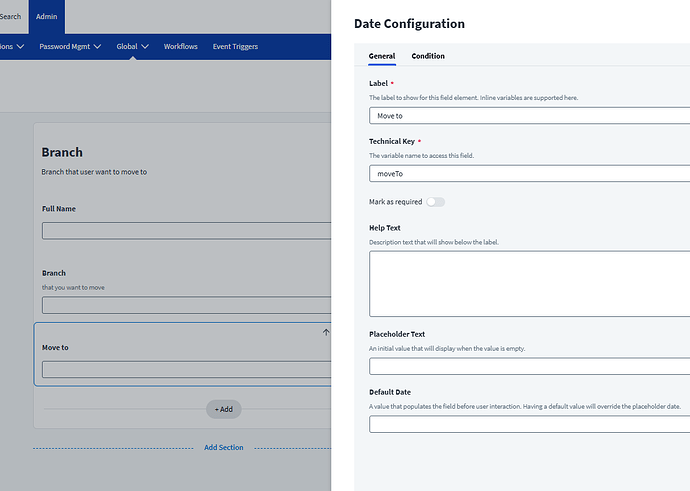Click the move-up arrow on Move to field
This screenshot has height=491, width=690.
coord(326,332)
